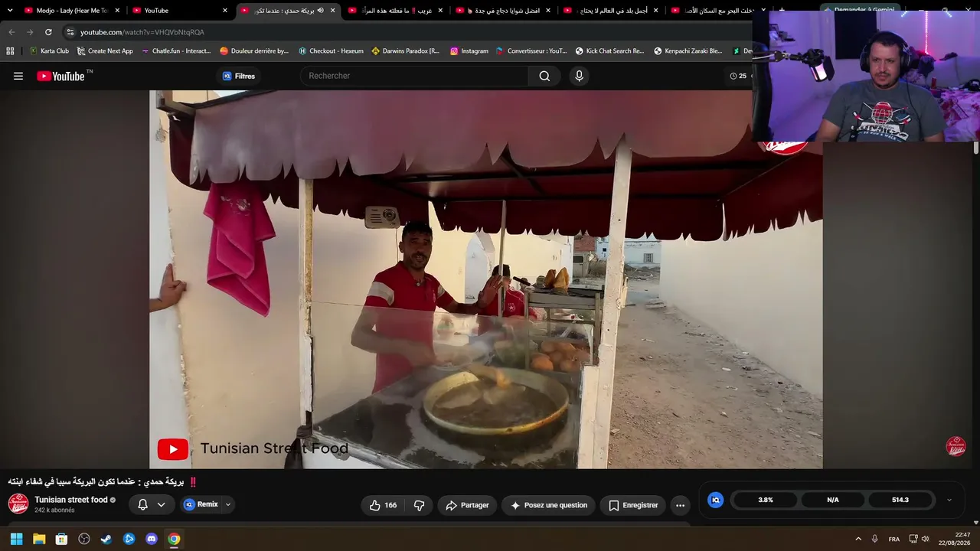Open Discord from the taskbar
This screenshot has width=980, height=551.
pos(152,539)
